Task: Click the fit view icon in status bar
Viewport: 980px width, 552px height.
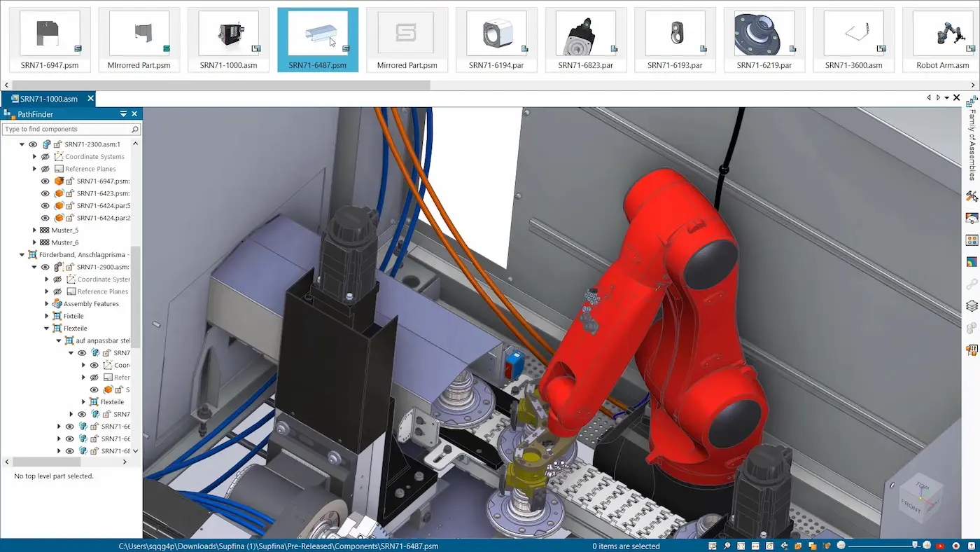Action: click(x=742, y=546)
